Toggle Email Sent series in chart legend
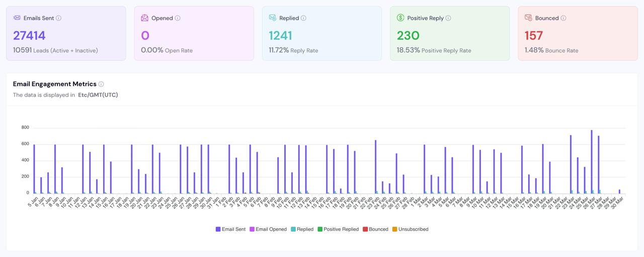Viewport: 644px width, 257px height. coord(231,229)
